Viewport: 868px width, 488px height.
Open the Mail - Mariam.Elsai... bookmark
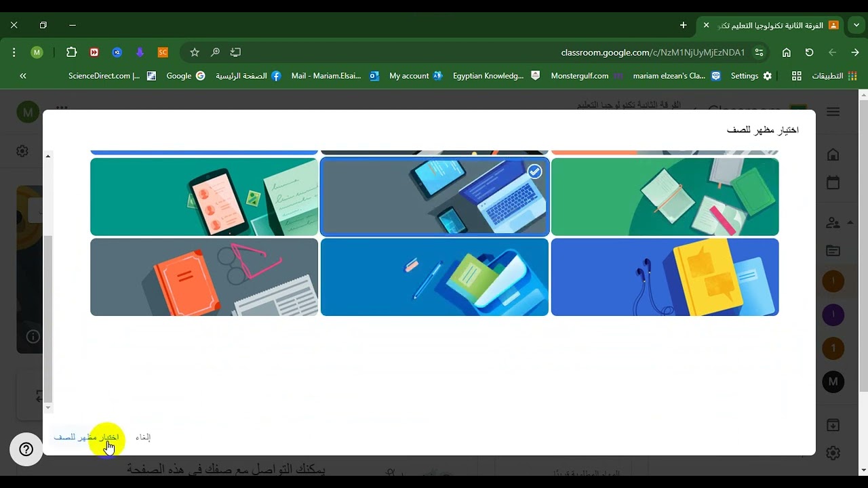335,76
